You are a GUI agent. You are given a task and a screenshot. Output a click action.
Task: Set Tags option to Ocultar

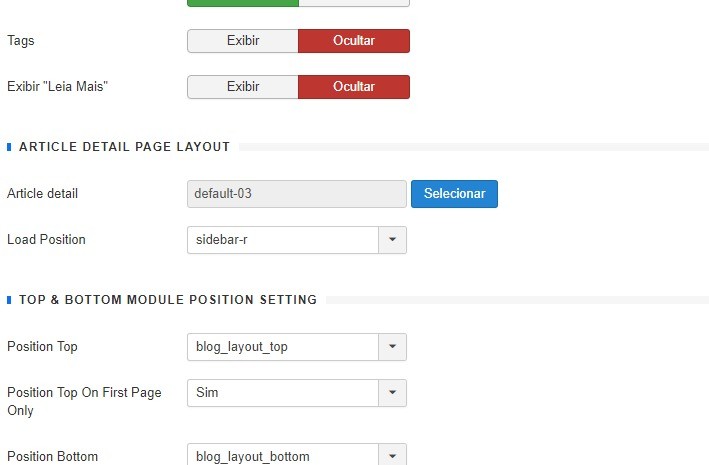point(353,41)
